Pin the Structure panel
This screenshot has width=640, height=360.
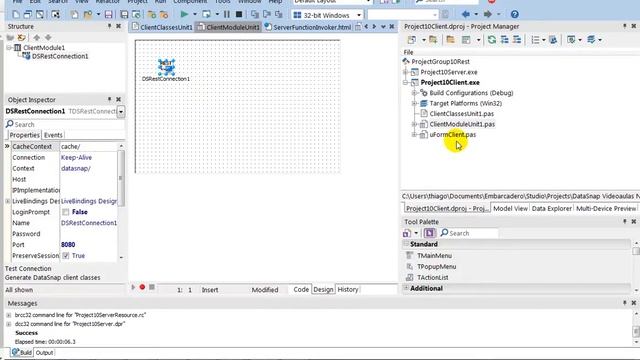[109, 26]
